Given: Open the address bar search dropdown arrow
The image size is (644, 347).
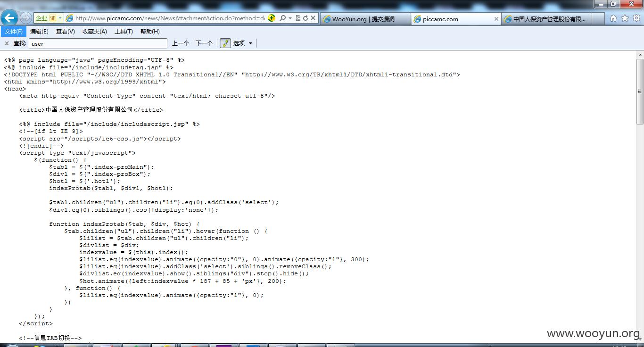Looking at the screenshot, I should tap(290, 18).
